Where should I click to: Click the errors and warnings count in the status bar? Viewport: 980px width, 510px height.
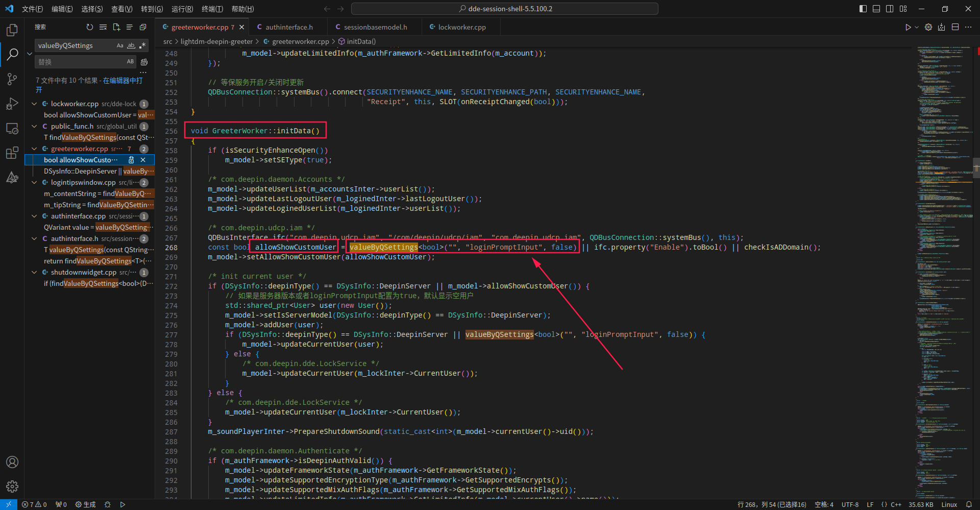pos(34,504)
